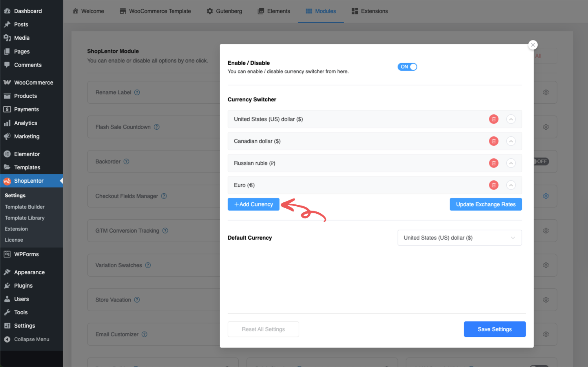Close the currency switcher modal dialog
588x367 pixels.
[533, 45]
